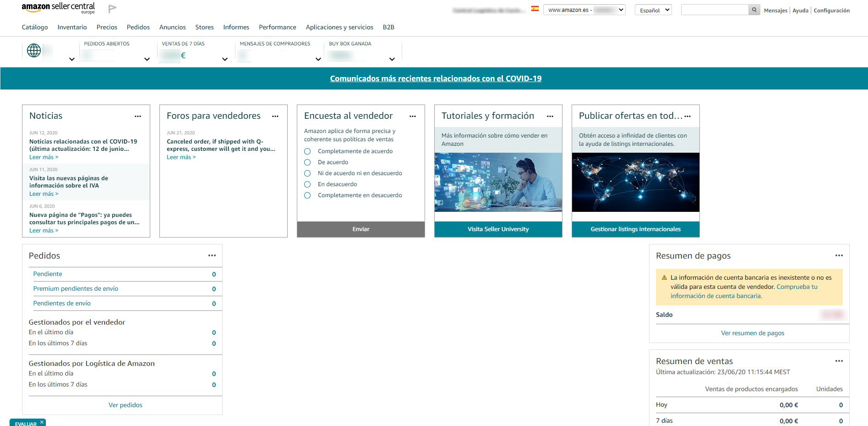The image size is (868, 426).
Task: Open the COVID-19 communications banner link
Action: (436, 78)
